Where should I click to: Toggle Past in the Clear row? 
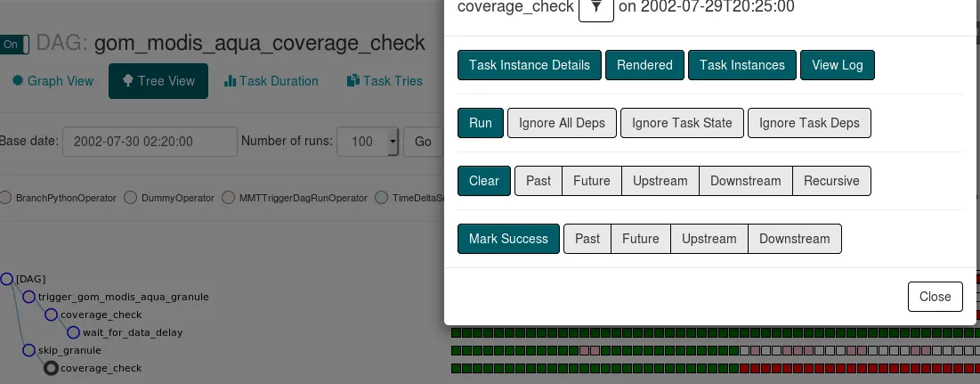point(539,181)
